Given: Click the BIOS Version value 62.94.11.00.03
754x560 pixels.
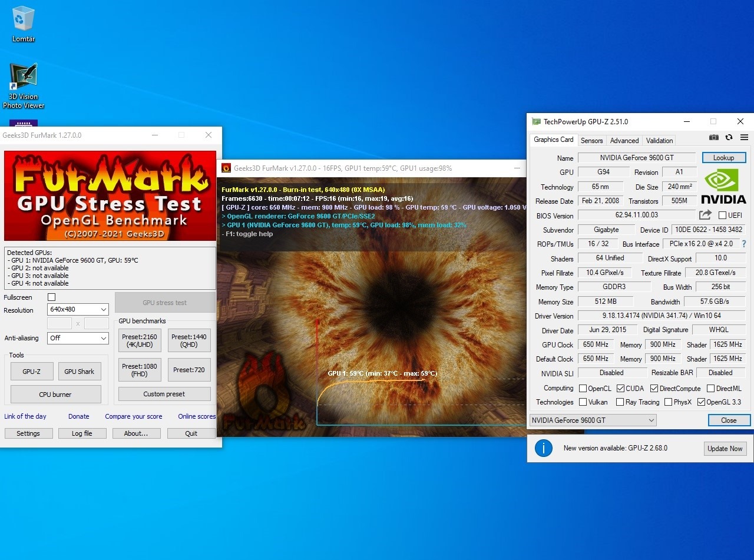Looking at the screenshot, I should (x=637, y=216).
